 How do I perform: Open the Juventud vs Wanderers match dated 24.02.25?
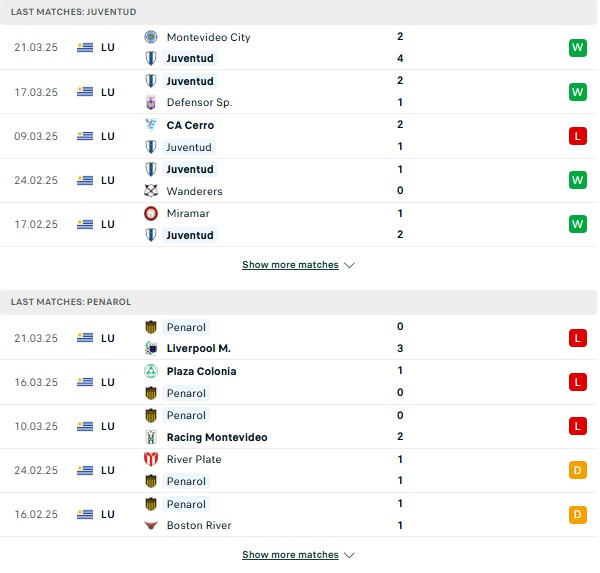[x=298, y=180]
